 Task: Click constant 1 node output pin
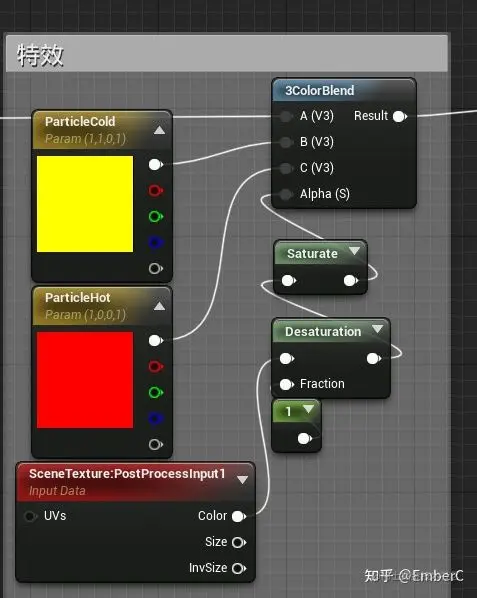[305, 439]
